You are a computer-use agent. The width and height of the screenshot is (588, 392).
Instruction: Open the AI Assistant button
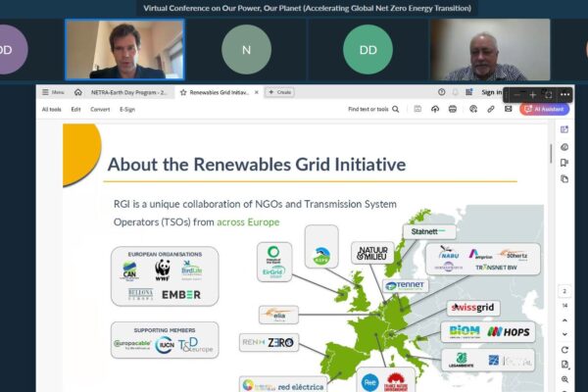545,110
